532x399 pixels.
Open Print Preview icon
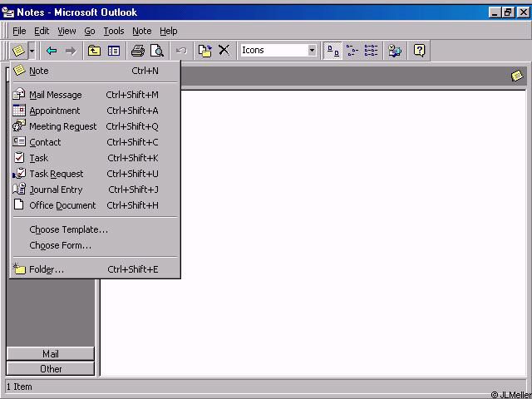pos(157,51)
